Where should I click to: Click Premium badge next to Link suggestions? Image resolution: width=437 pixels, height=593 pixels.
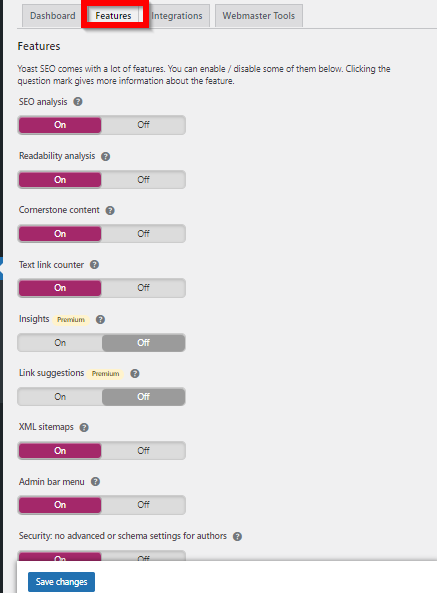[105, 374]
